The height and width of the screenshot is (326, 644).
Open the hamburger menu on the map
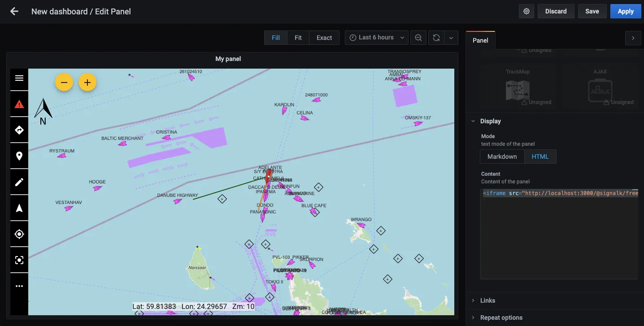click(x=19, y=78)
